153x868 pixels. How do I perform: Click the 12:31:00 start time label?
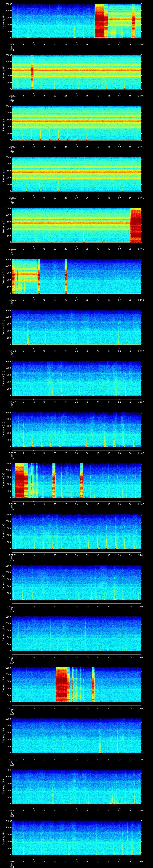pyautogui.click(x=12, y=504)
